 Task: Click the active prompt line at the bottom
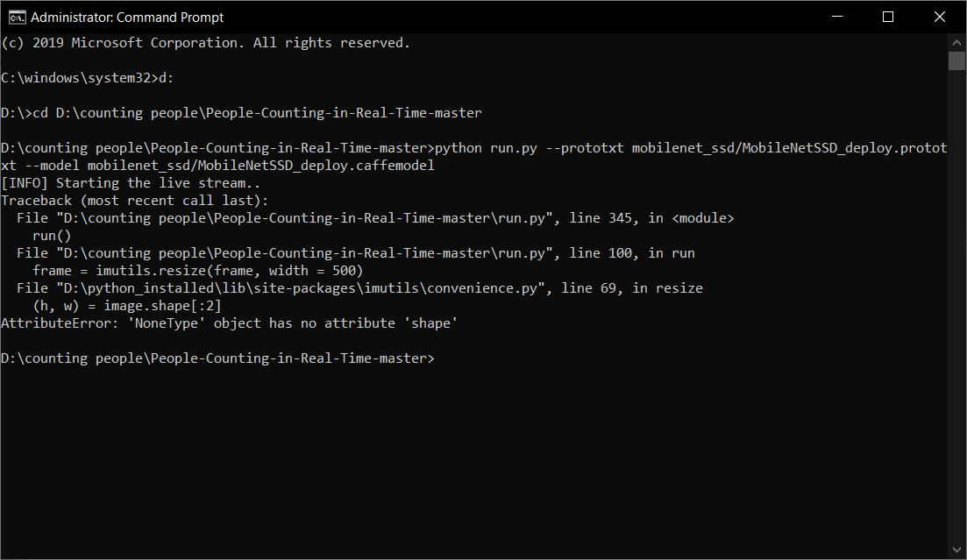[217, 358]
